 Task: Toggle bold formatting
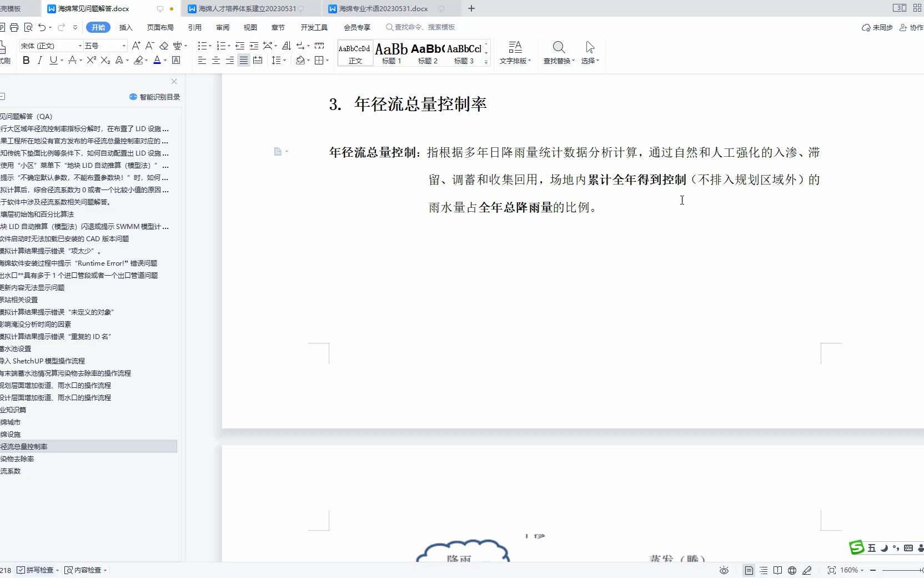(26, 61)
